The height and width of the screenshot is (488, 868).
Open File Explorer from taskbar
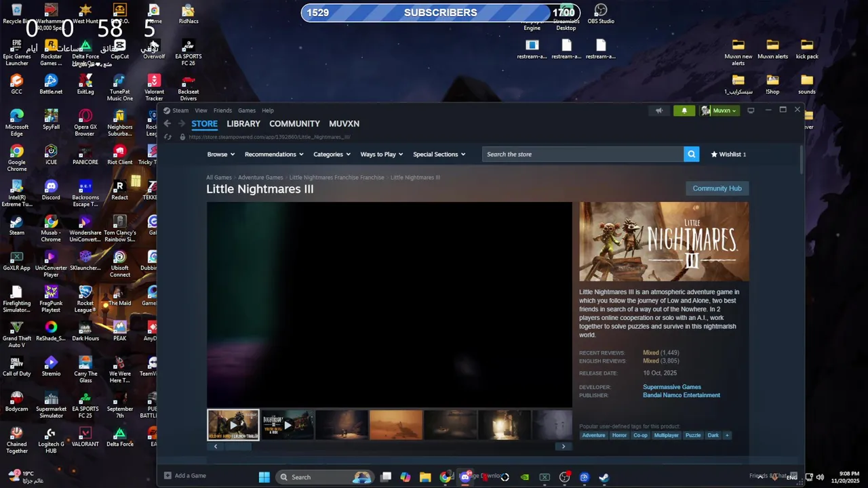pos(425,477)
